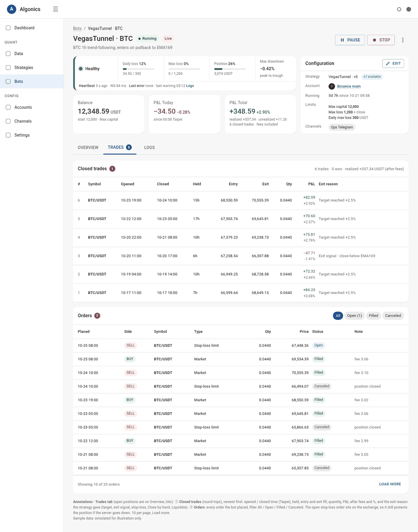Toggle the hamburger menu icon
418x532 pixels.
click(x=56, y=9)
